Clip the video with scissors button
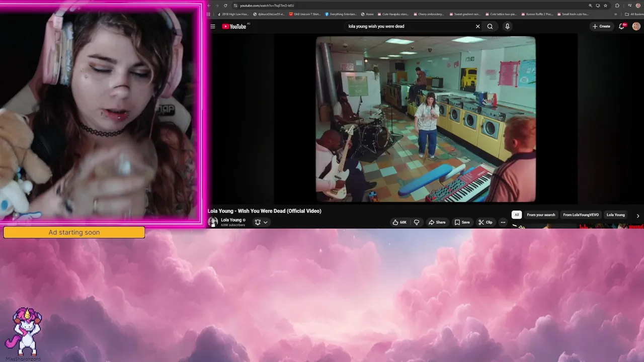 485,222
